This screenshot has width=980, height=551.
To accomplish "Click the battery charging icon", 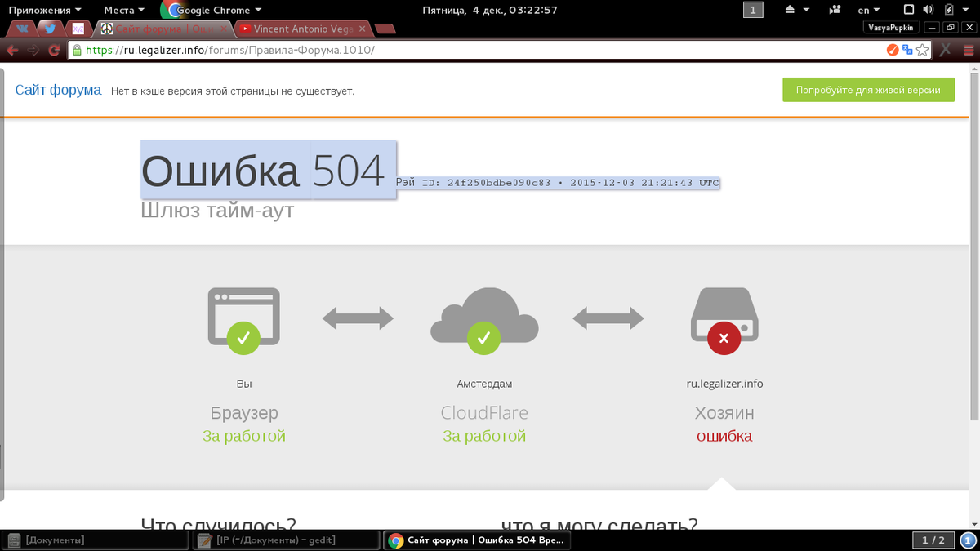I will pos(949,10).
